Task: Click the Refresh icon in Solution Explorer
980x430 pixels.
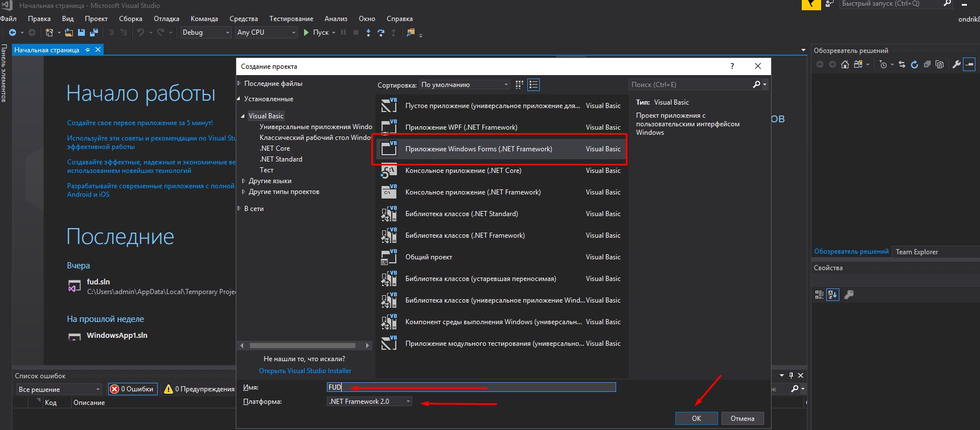Action: point(915,64)
